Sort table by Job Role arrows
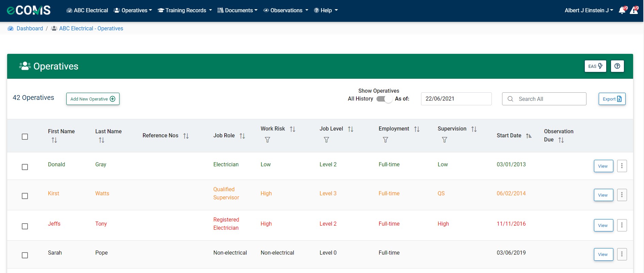The image size is (644, 273). 242,136
